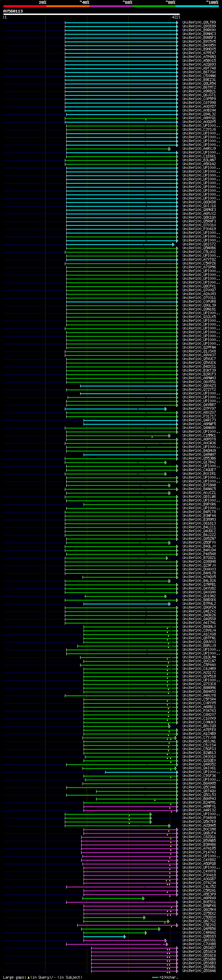Viewport: 222px width, 980px height.
Task: Select label UniRef100_Q2PFN4
Action: tap(199, 347)
